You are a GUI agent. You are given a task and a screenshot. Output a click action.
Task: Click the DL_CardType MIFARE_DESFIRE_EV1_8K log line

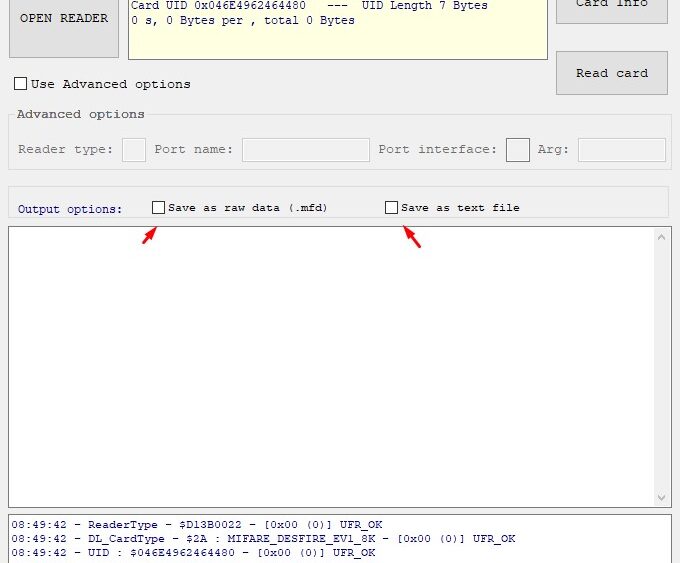coord(263,539)
